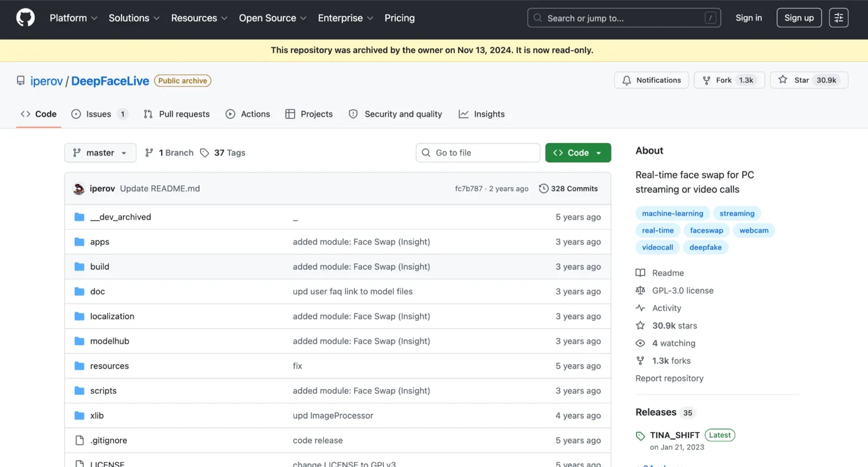
Task: Click the Report repository link
Action: [x=669, y=378]
